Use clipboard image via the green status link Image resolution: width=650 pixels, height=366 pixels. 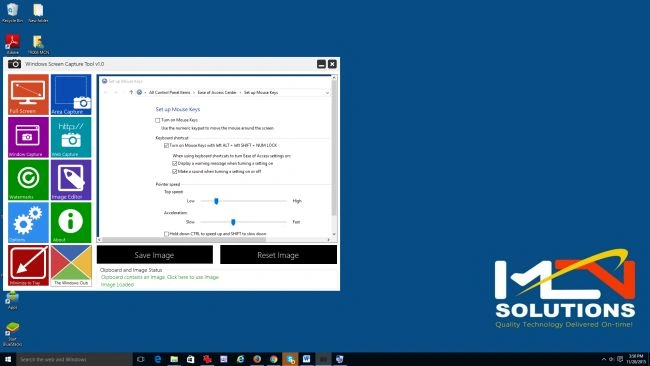click(160, 277)
